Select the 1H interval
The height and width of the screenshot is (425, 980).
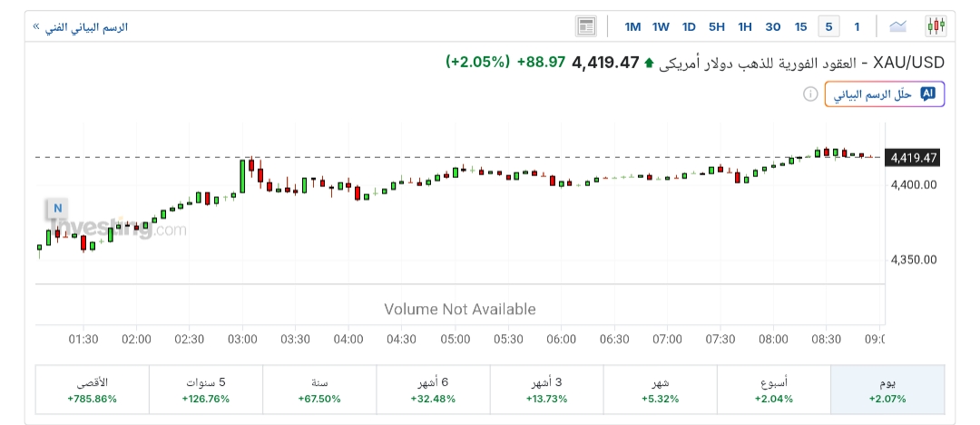tap(745, 26)
